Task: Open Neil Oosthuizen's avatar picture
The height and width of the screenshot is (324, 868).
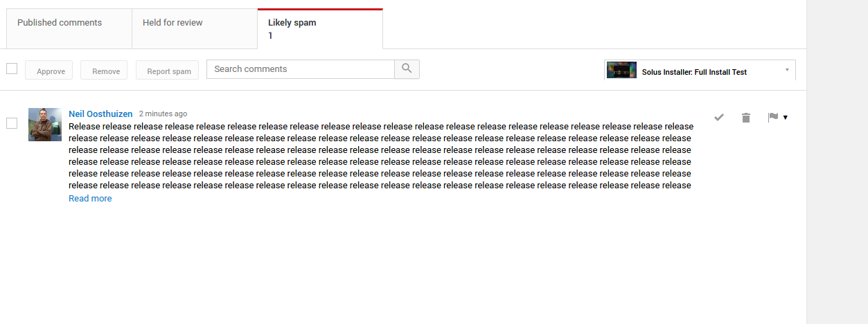Action: [45, 125]
